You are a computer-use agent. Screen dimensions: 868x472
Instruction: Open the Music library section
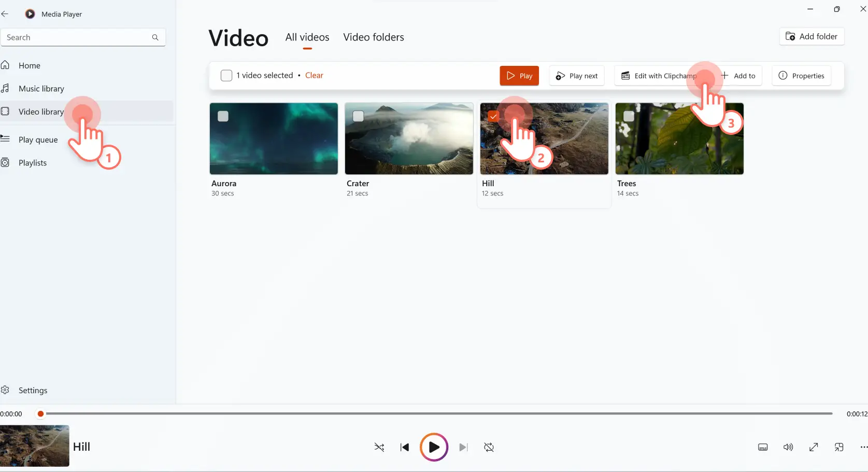[x=41, y=88]
